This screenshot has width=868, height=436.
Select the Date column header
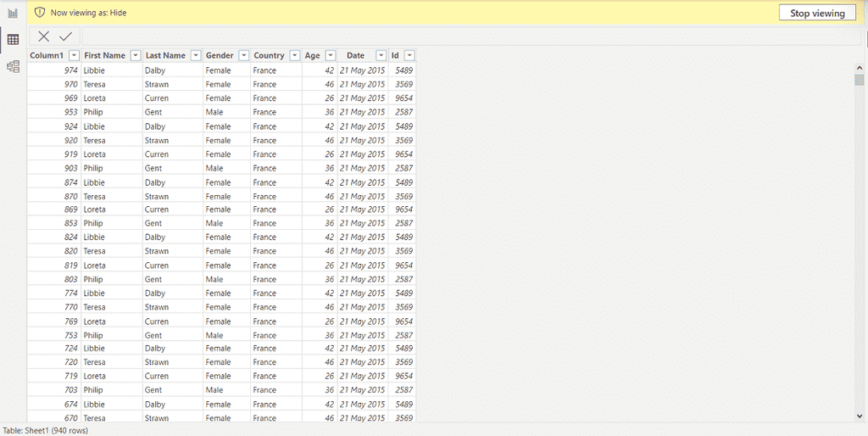click(x=355, y=55)
